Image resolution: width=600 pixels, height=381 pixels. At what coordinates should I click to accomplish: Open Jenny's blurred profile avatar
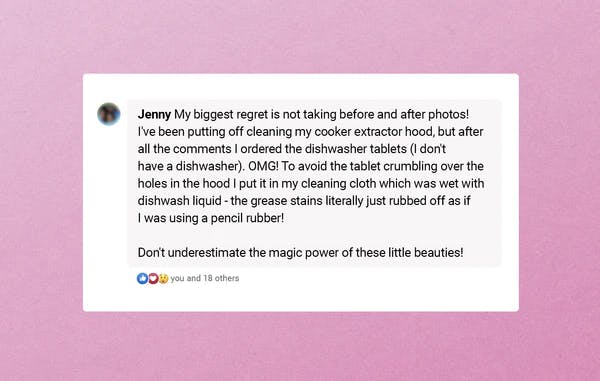109,114
